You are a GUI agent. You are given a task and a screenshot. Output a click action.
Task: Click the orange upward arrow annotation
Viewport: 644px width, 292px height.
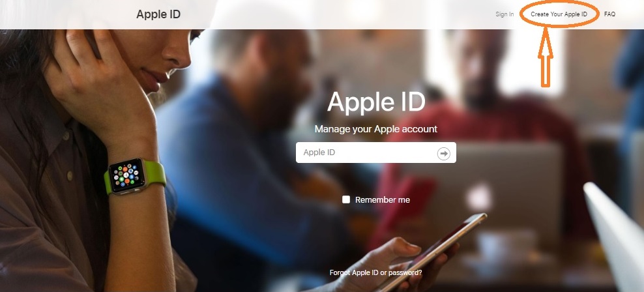[546, 57]
